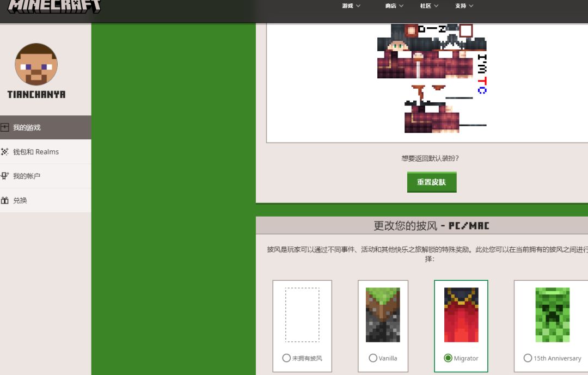
Task: Open 钱包和 Realms in the sidebar
Action: [45, 151]
